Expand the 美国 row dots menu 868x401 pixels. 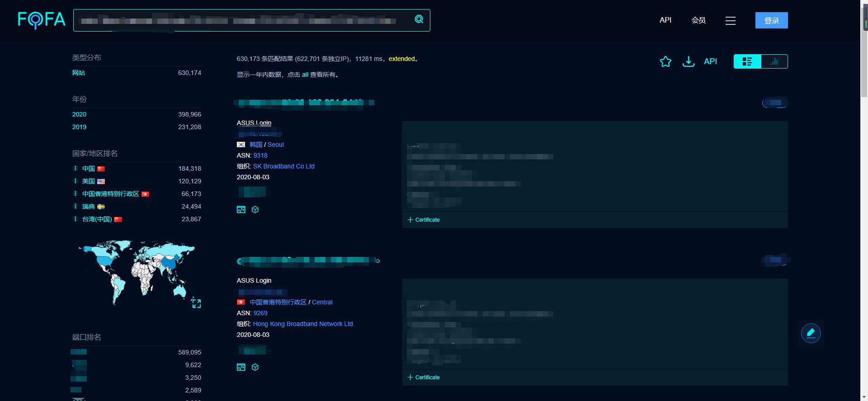(x=75, y=181)
